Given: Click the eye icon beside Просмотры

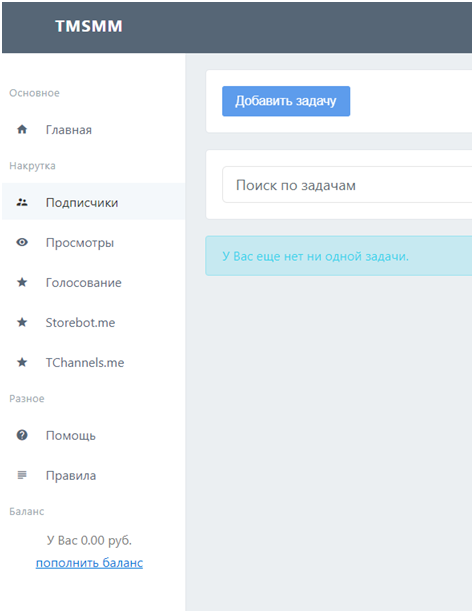Looking at the screenshot, I should (x=22, y=242).
